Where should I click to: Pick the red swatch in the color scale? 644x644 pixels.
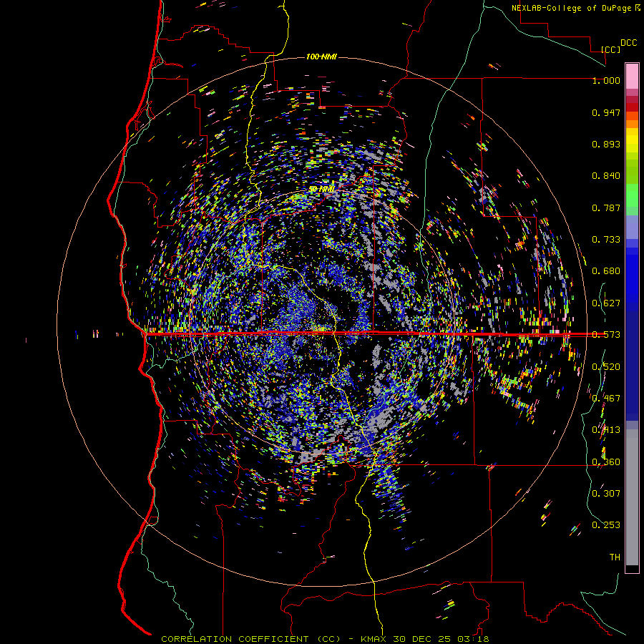click(632, 107)
